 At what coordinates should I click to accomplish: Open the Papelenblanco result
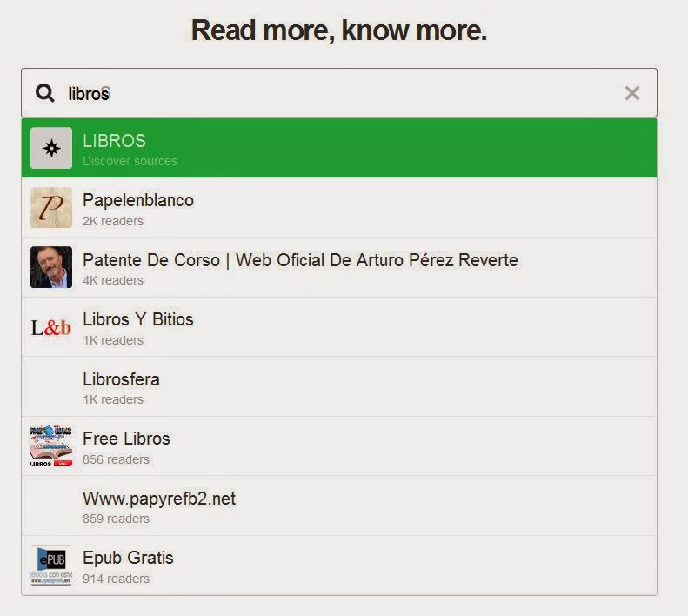(x=338, y=208)
